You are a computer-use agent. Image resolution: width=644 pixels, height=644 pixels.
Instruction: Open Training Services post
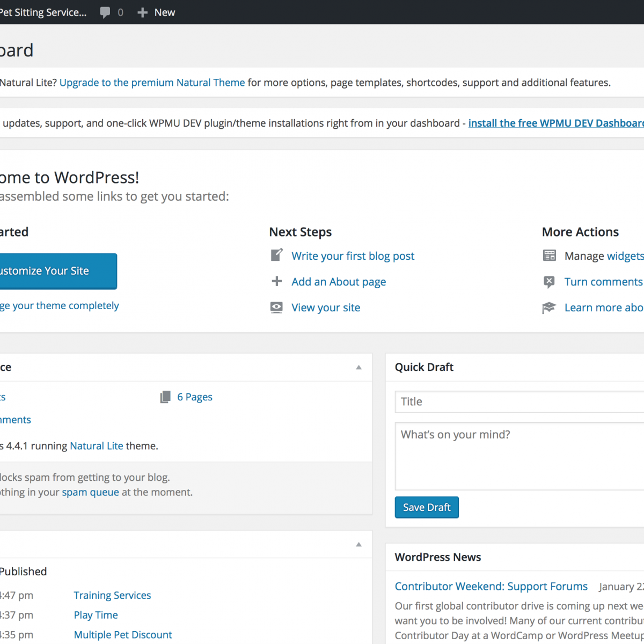(x=112, y=595)
